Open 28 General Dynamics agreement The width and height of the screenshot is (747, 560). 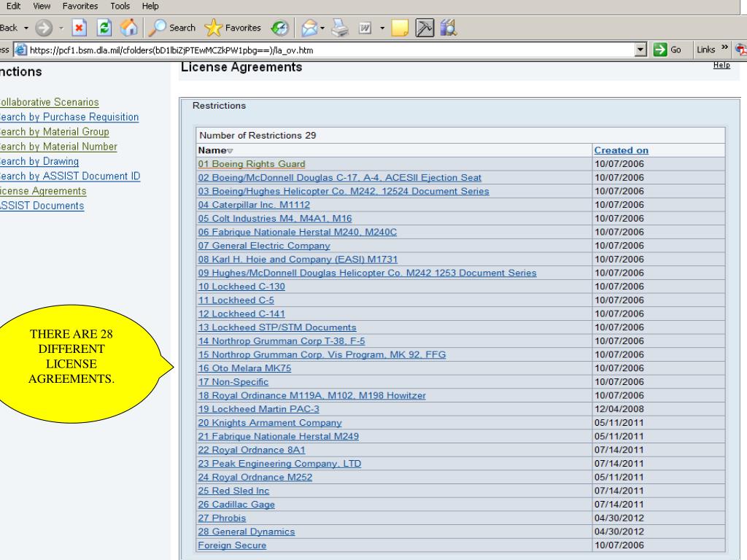click(x=247, y=532)
